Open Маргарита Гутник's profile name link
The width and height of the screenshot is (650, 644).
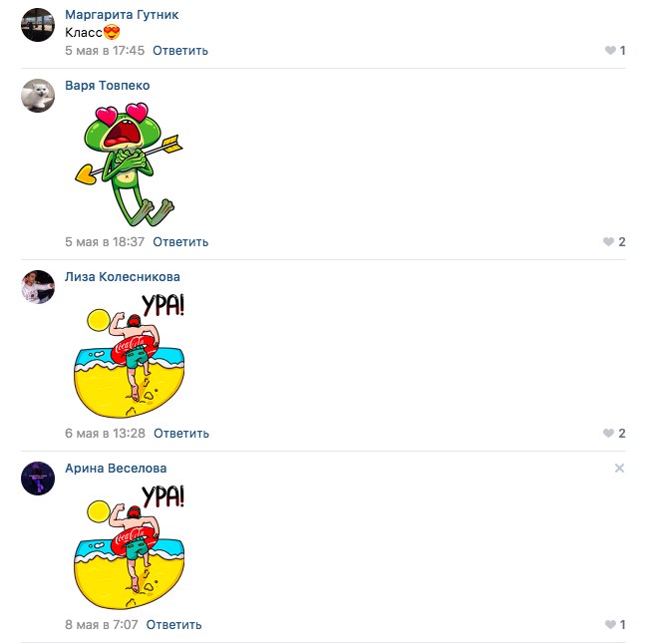click(x=122, y=15)
